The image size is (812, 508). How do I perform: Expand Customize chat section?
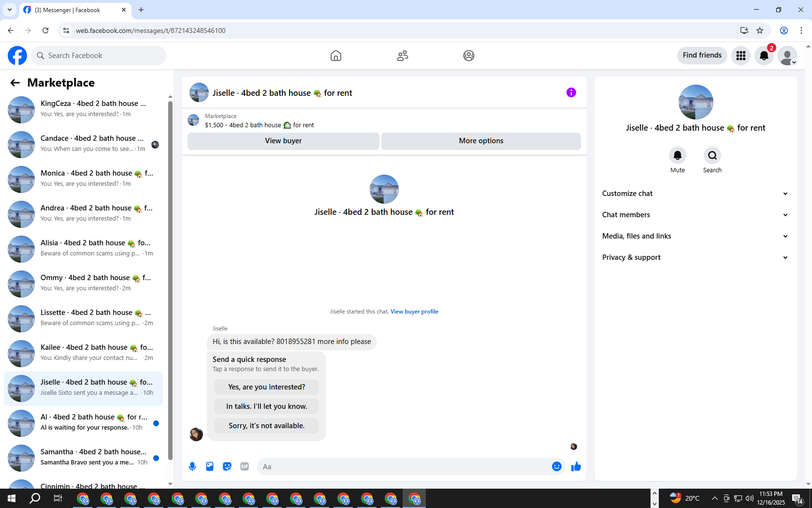(696, 194)
